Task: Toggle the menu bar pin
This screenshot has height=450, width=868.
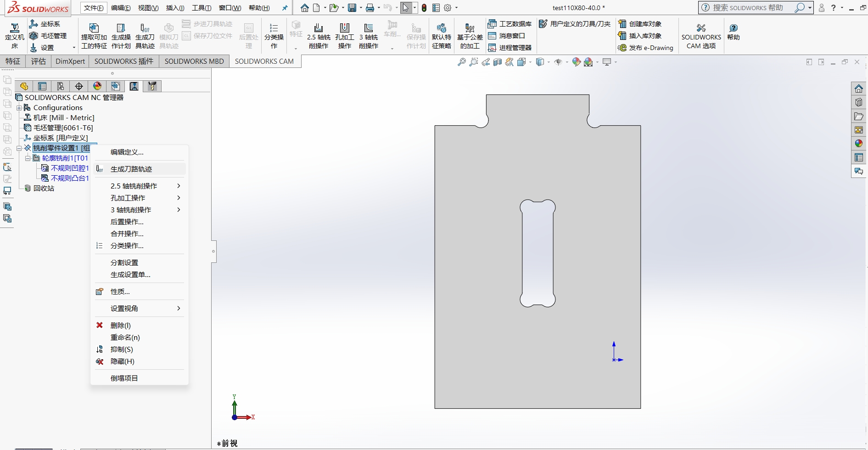Action: tap(285, 8)
